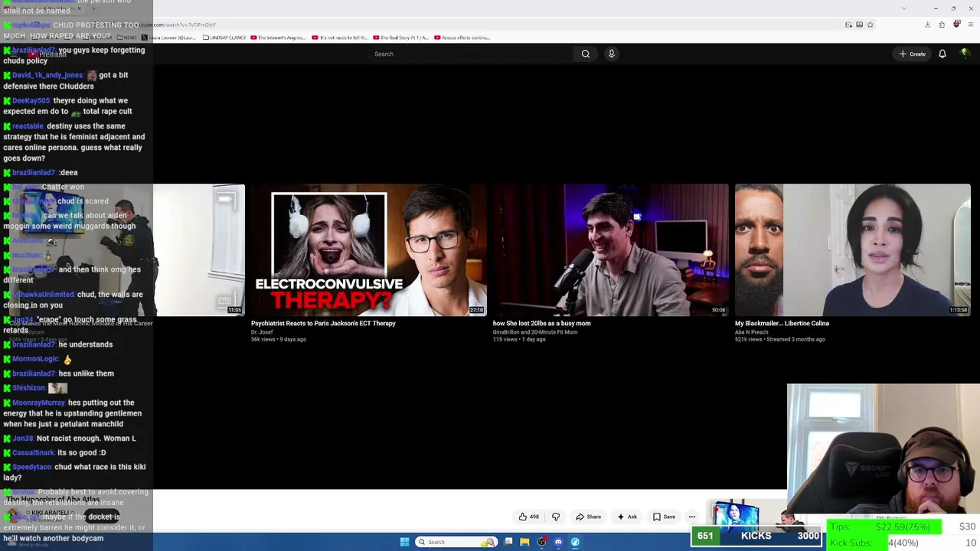
Task: Click the YouTube search magnifier button
Action: [586, 54]
